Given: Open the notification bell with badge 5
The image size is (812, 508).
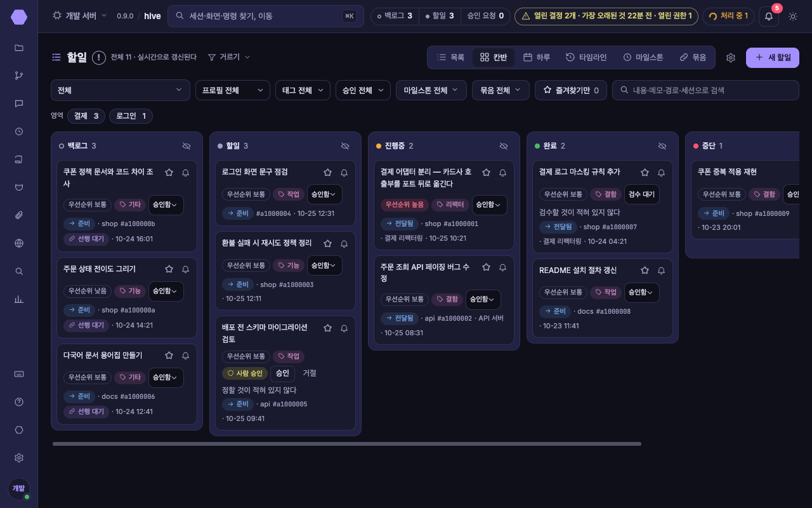Looking at the screenshot, I should click(x=769, y=16).
